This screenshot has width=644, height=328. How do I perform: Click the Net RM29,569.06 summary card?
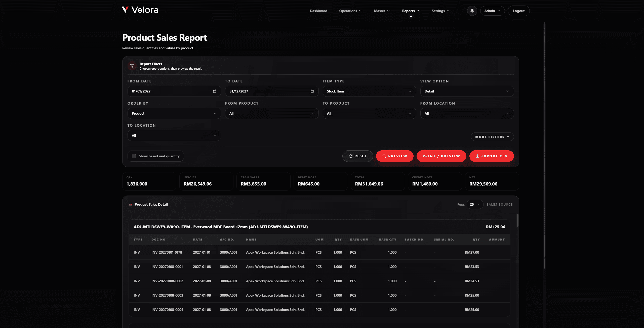[492, 181]
